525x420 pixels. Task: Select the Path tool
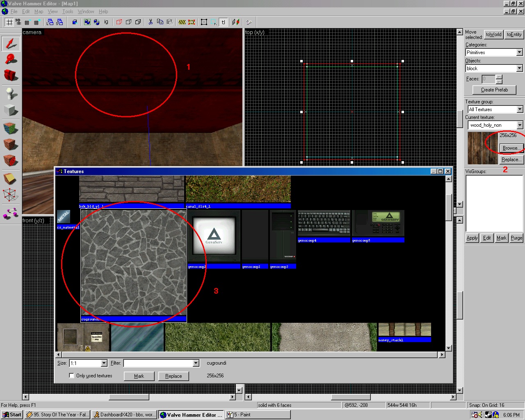11,212
